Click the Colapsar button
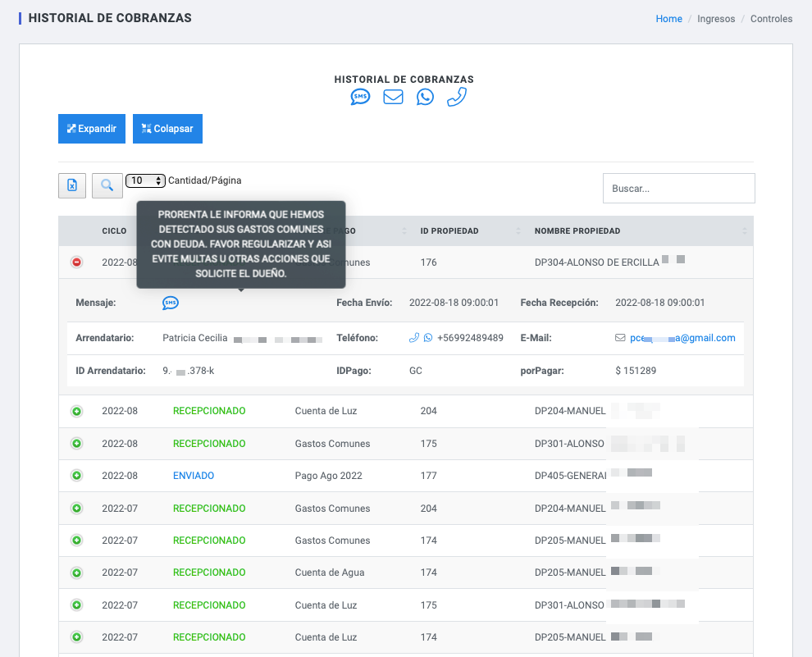Viewport: 812px width, 657px height. coord(167,129)
